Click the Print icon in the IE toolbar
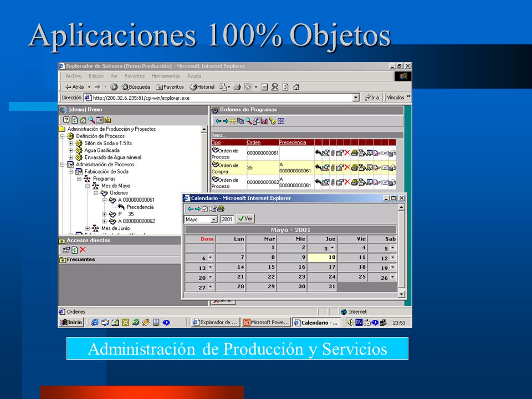532x399 pixels. point(237,87)
